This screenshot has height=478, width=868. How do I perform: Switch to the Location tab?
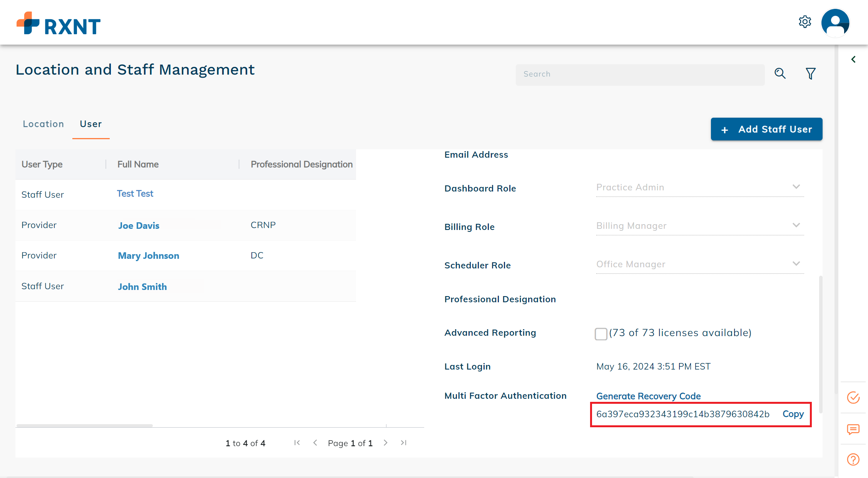coord(43,124)
